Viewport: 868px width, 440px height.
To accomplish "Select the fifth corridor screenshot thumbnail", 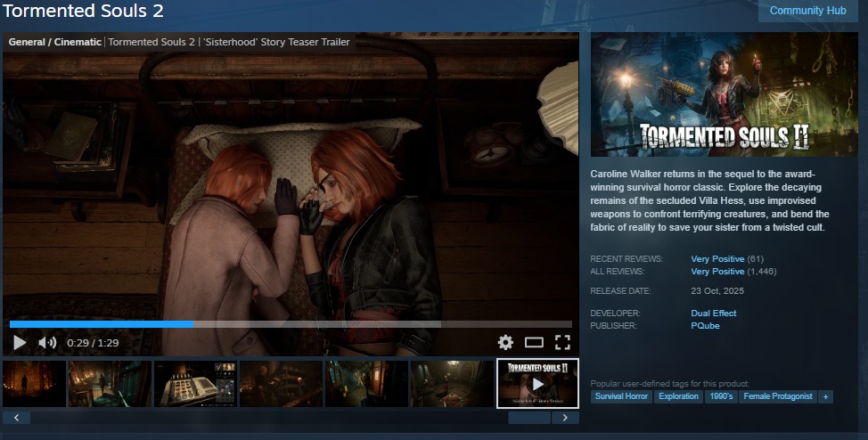I will click(366, 384).
